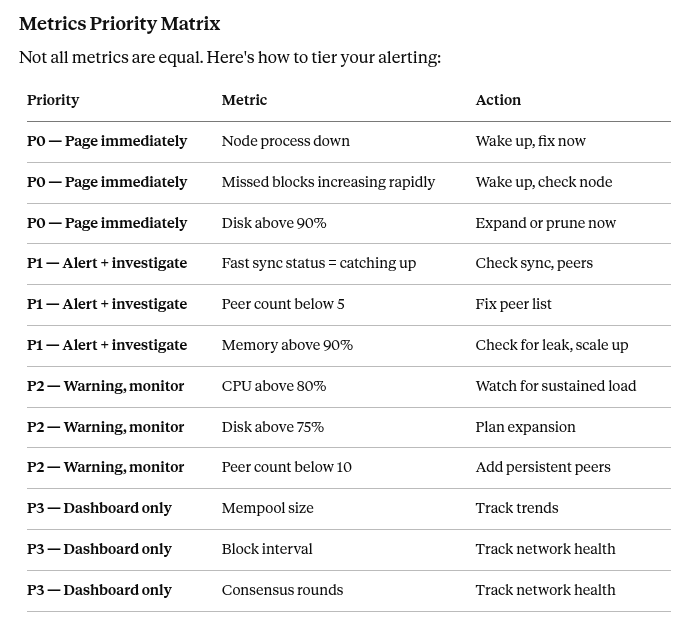This screenshot has width=694, height=637.
Task: Click the Peer count below 5 cell
Action: 283,304
